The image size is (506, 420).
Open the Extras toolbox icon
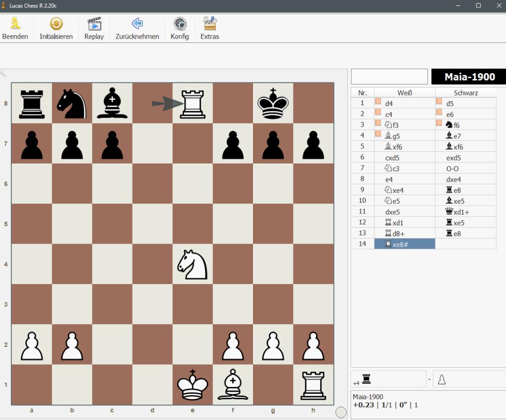click(x=210, y=24)
